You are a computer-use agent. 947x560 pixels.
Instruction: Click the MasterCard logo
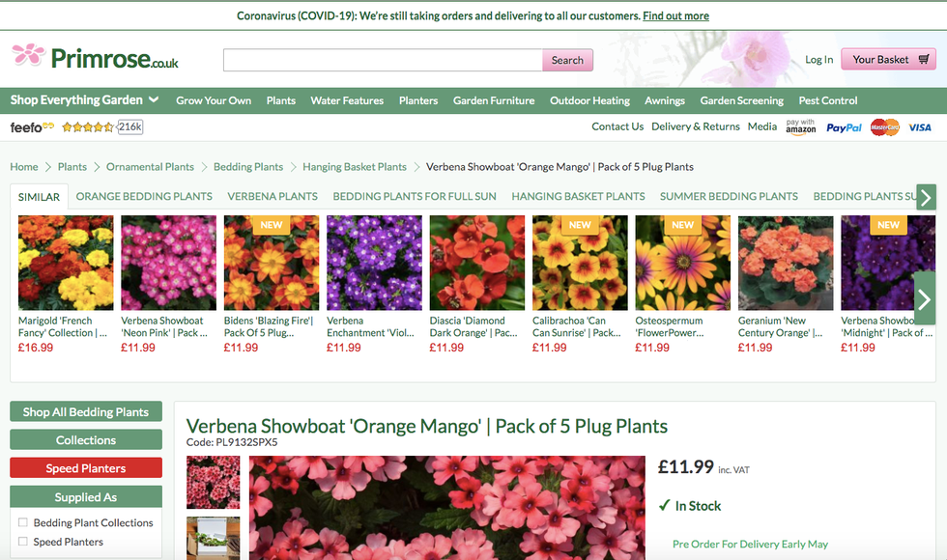coord(885,127)
